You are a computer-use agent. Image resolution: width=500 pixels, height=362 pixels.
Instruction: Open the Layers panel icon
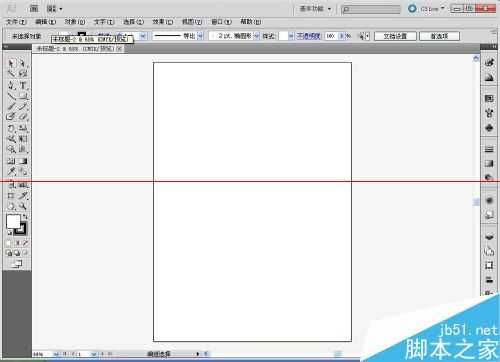point(489,237)
